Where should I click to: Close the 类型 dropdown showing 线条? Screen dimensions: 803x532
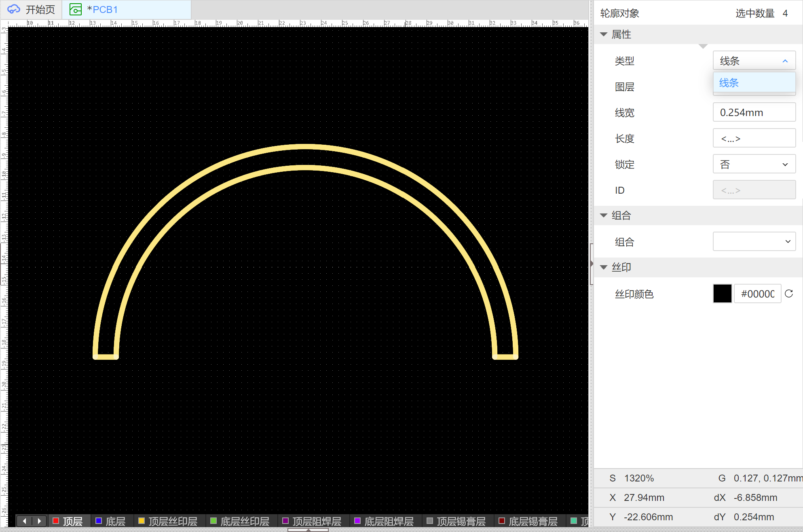tap(754, 61)
